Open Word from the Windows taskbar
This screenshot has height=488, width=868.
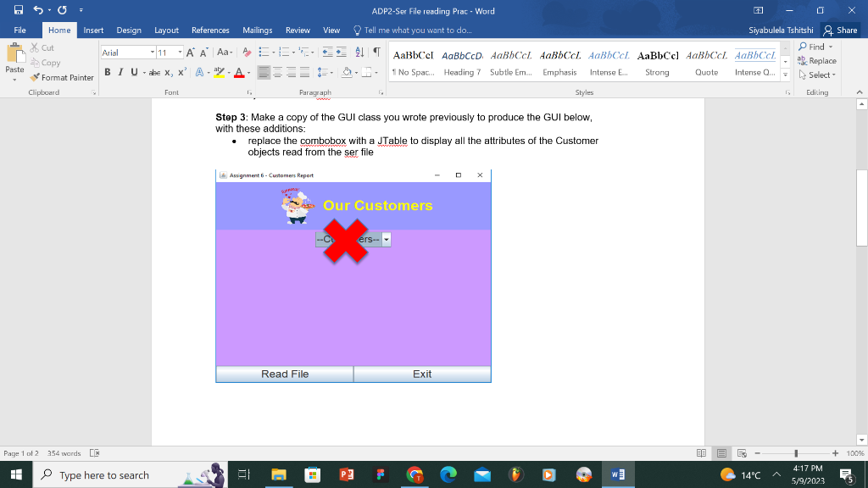618,474
